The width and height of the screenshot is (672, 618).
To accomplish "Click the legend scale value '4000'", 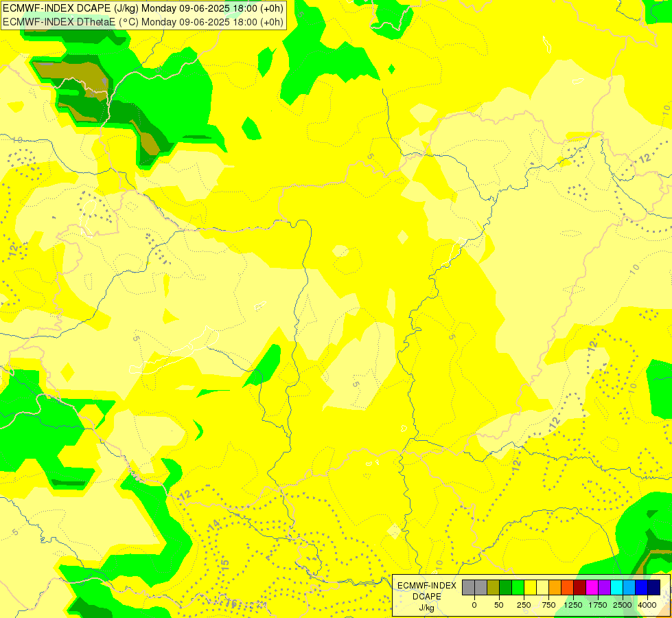I will click(647, 605).
